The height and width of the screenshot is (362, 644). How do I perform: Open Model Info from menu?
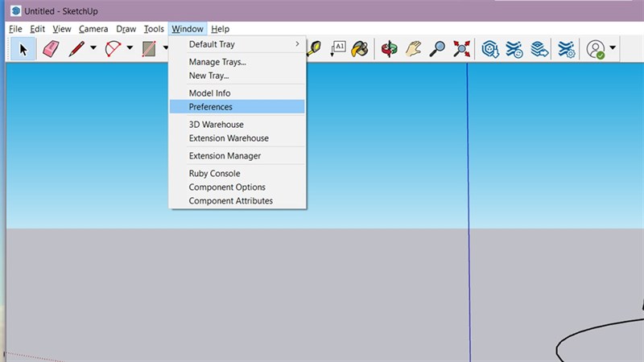click(x=237, y=93)
